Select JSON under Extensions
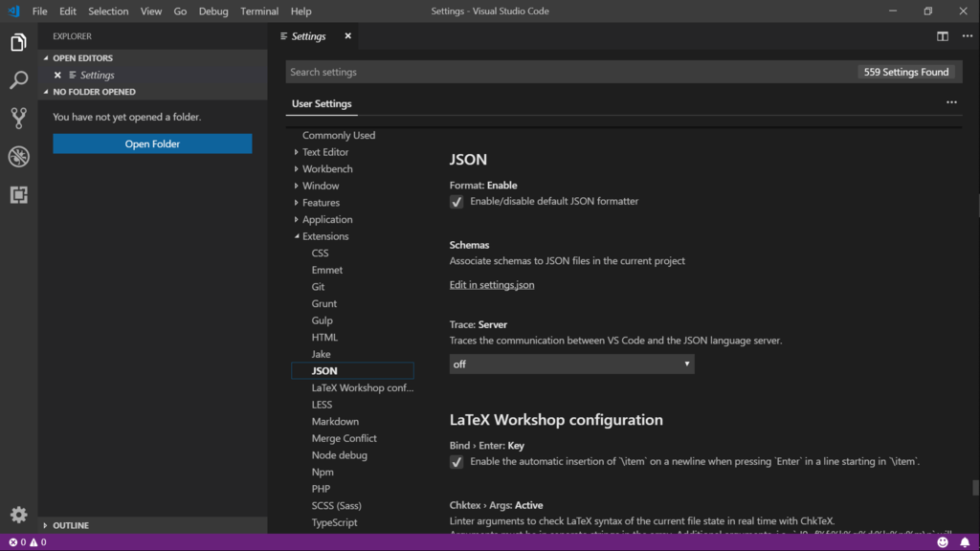Image resolution: width=980 pixels, height=551 pixels. pos(352,371)
